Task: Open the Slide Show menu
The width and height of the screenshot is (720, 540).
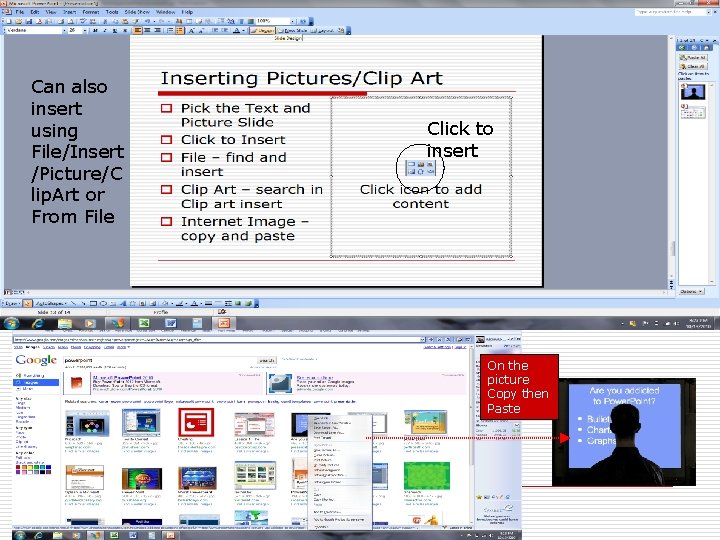Action: tap(137, 12)
